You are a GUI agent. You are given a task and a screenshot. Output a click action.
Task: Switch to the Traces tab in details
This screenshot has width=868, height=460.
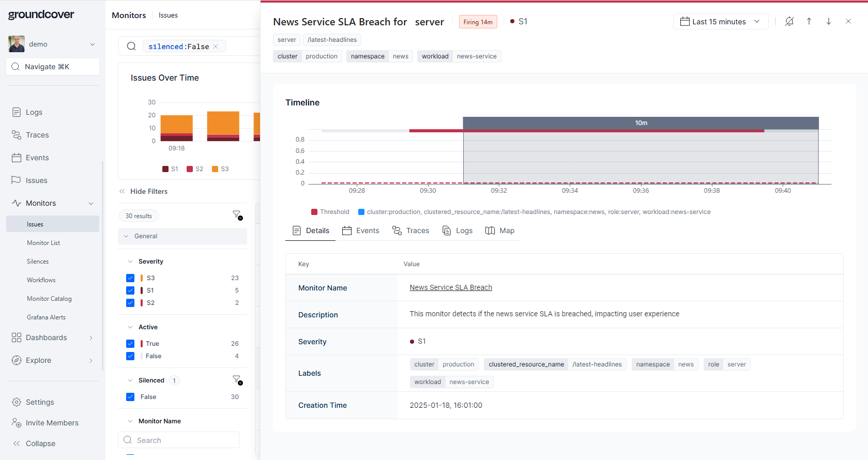click(x=411, y=231)
